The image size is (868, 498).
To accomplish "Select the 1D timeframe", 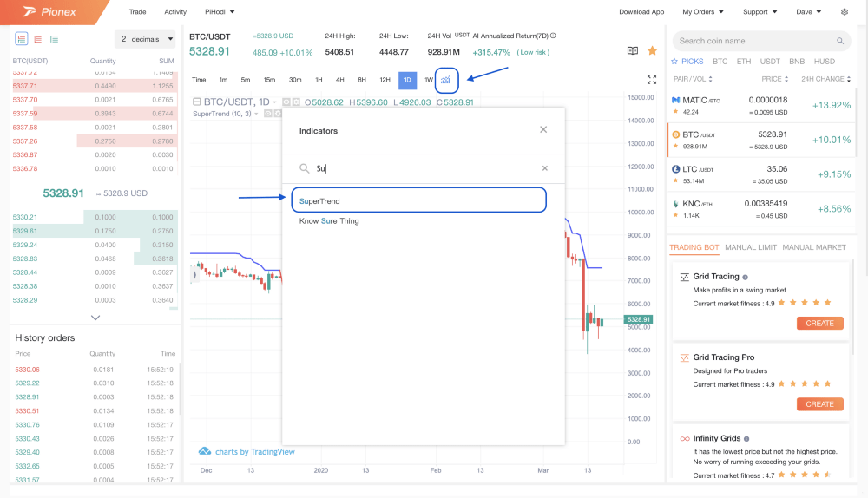I will (x=407, y=80).
